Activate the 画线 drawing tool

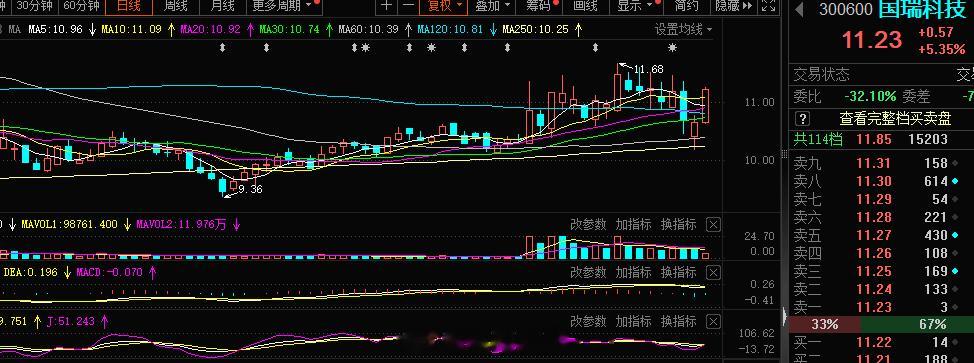[x=585, y=6]
